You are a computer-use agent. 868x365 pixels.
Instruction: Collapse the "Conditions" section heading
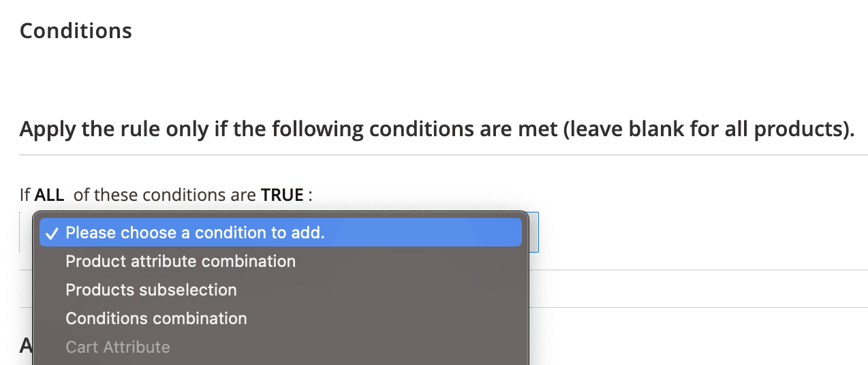76,31
